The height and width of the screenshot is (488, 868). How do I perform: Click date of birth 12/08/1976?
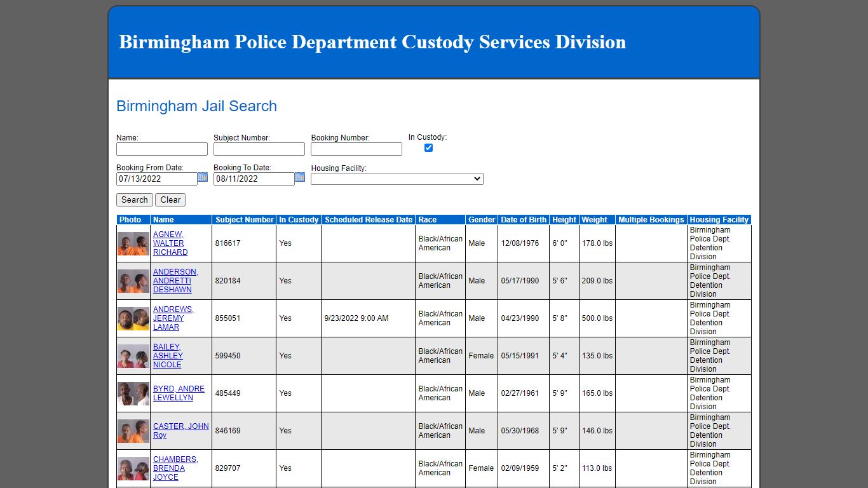tap(520, 243)
